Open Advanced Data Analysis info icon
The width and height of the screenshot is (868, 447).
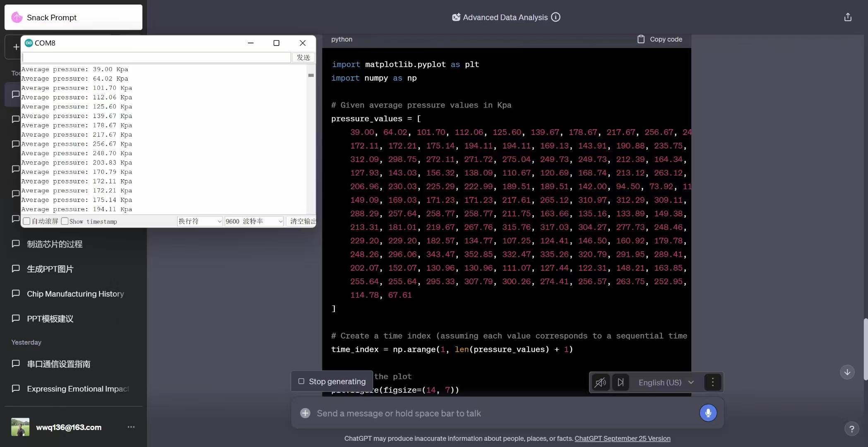(556, 17)
